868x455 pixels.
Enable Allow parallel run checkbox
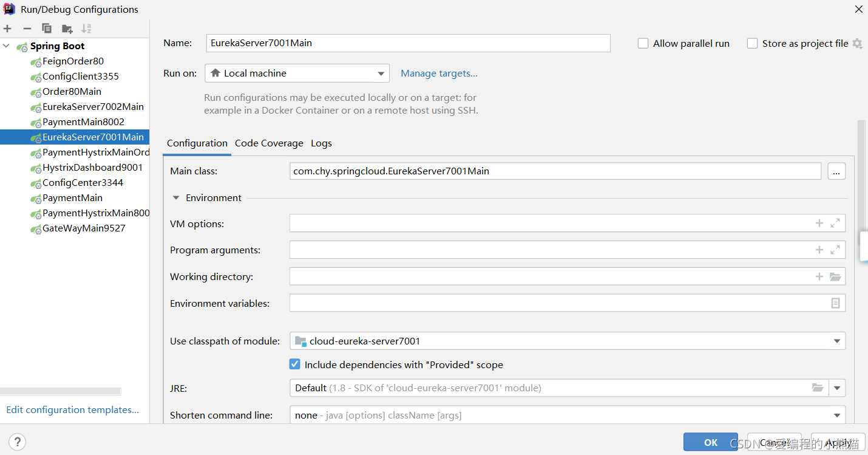pos(643,44)
